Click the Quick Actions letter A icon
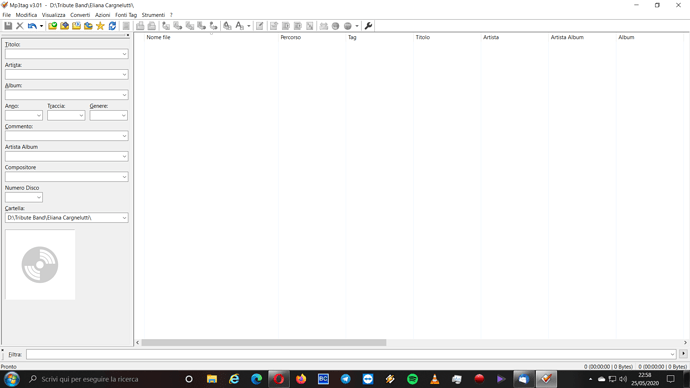The width and height of the screenshot is (690, 388). 239,26
